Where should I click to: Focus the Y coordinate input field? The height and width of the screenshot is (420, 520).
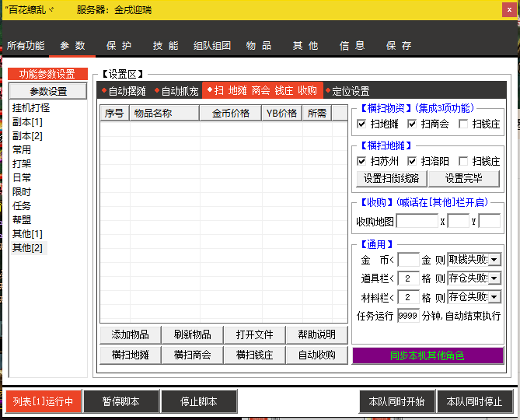click(x=490, y=221)
